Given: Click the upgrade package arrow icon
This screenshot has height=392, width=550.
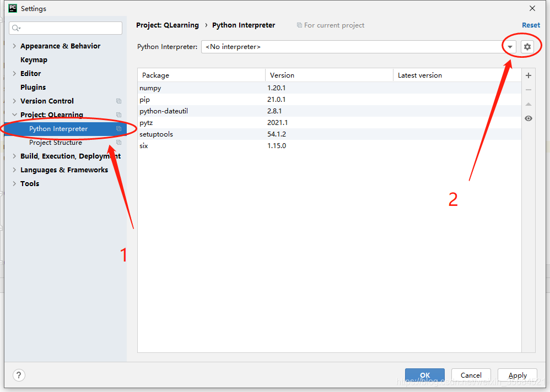Looking at the screenshot, I should [529, 104].
